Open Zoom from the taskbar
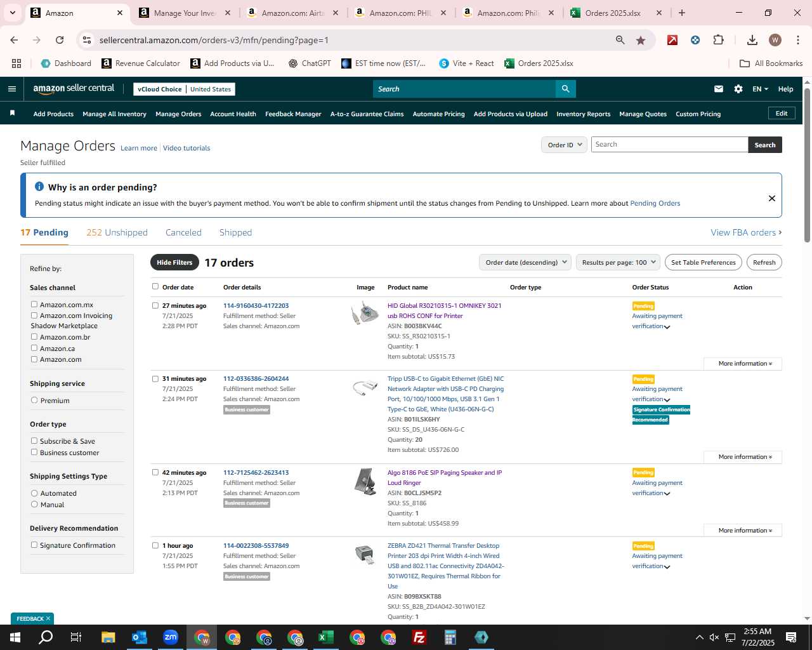 tap(171, 637)
